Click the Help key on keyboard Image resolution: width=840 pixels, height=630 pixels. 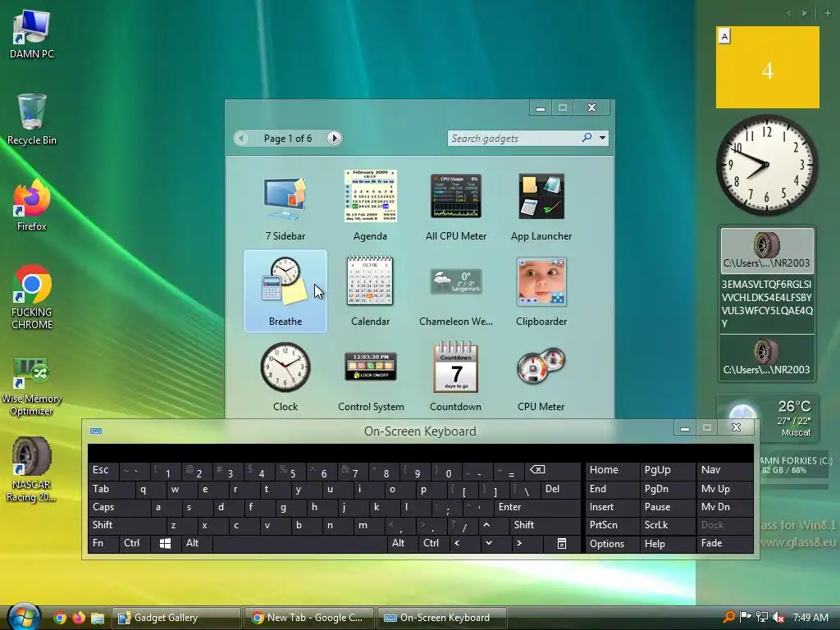pos(667,543)
